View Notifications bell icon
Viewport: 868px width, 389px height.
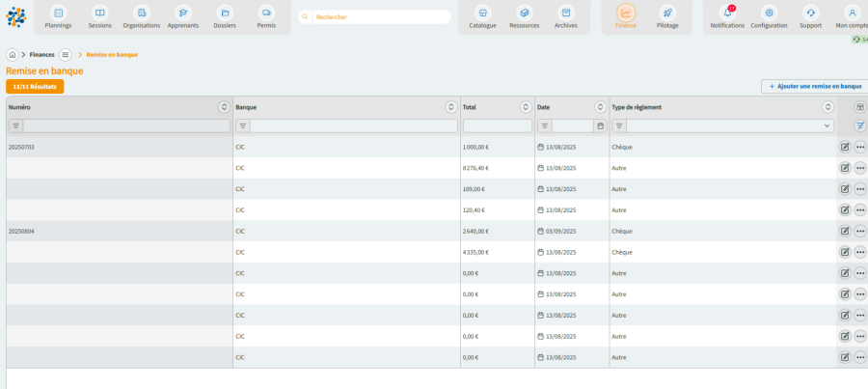pos(727,17)
